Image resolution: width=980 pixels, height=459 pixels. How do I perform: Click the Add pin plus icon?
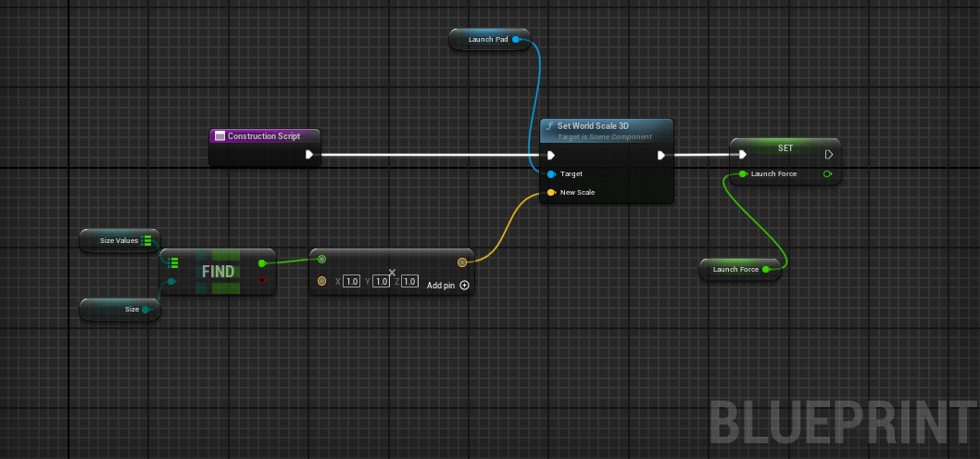(465, 286)
